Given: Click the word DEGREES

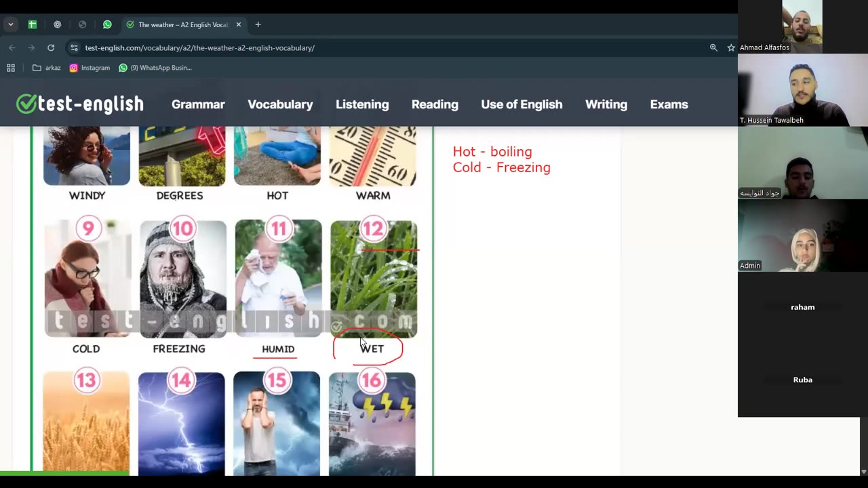Looking at the screenshot, I should 180,195.
